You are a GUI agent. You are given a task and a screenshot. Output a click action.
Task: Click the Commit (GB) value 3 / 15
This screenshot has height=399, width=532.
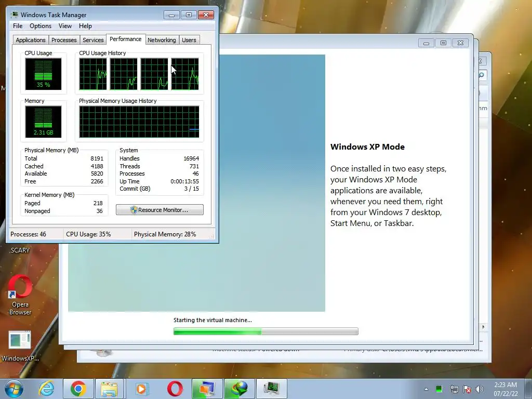tap(191, 189)
